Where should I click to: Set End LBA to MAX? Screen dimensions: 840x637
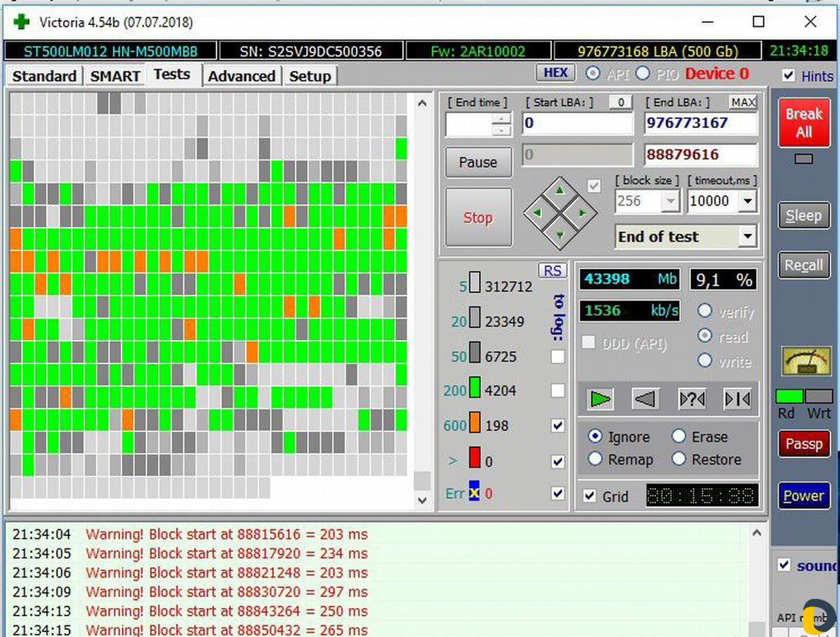(x=742, y=102)
